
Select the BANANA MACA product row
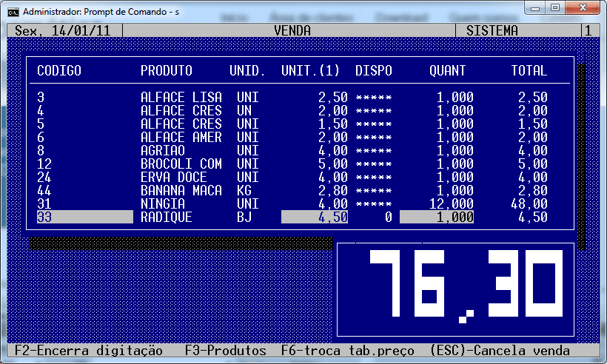[292, 190]
